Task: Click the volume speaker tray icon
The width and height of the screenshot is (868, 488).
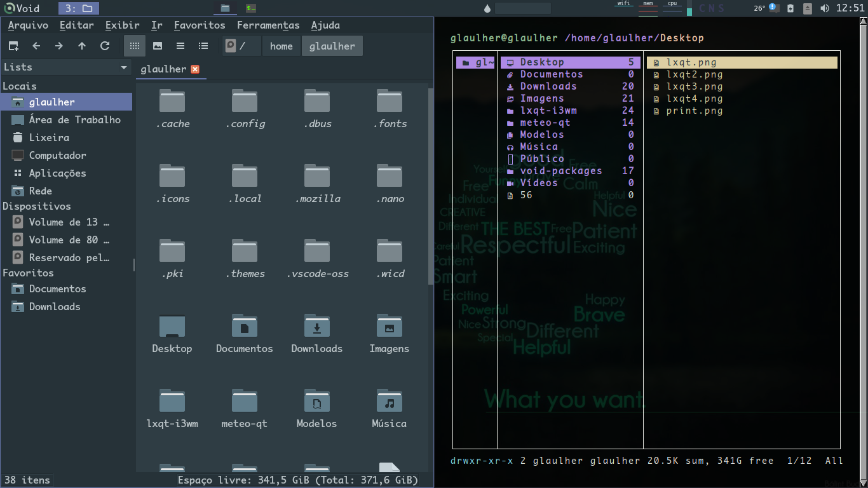Action: 825,8
